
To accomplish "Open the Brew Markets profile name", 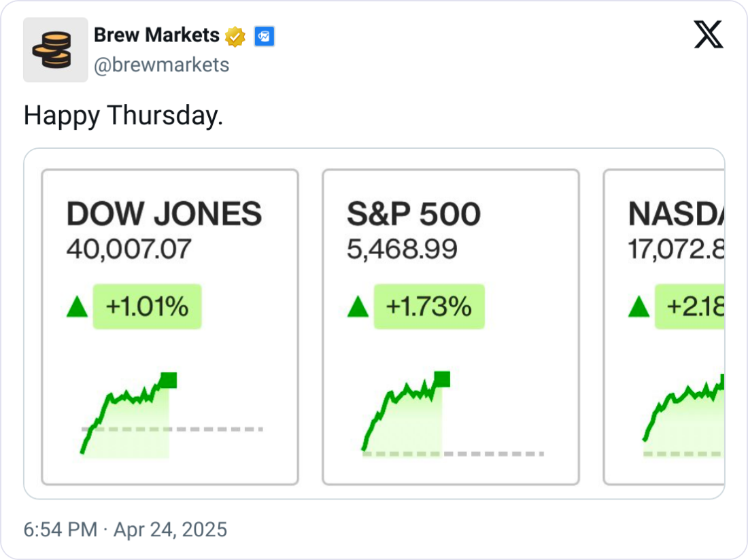I will pos(156,35).
